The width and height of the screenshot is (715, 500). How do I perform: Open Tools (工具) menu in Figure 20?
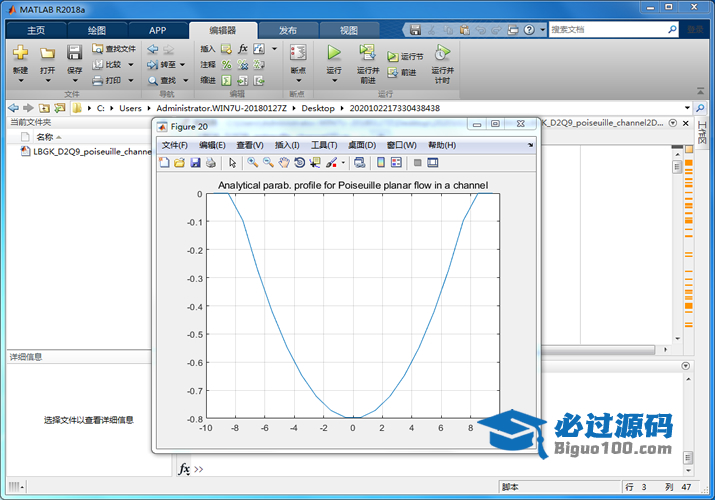click(x=324, y=145)
